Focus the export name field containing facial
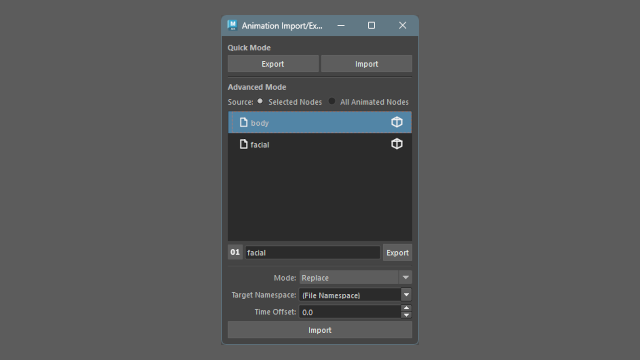The height and width of the screenshot is (360, 640). pyautogui.click(x=313, y=253)
